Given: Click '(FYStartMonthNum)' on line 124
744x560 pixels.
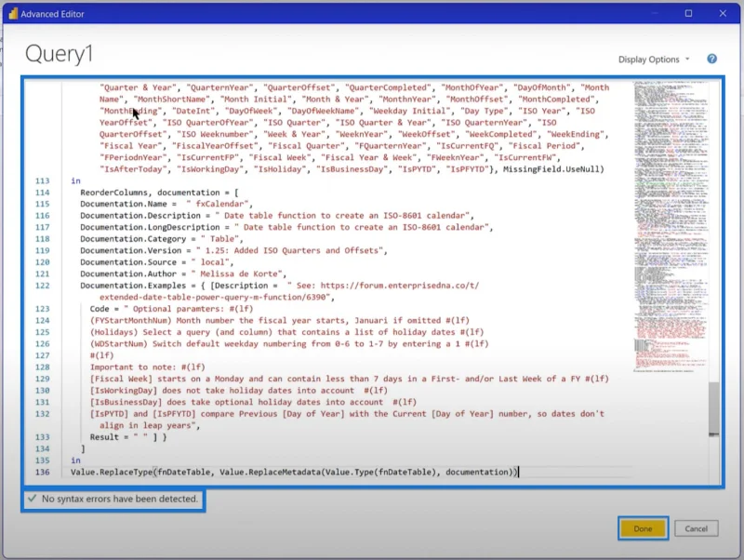Looking at the screenshot, I should coord(133,320).
